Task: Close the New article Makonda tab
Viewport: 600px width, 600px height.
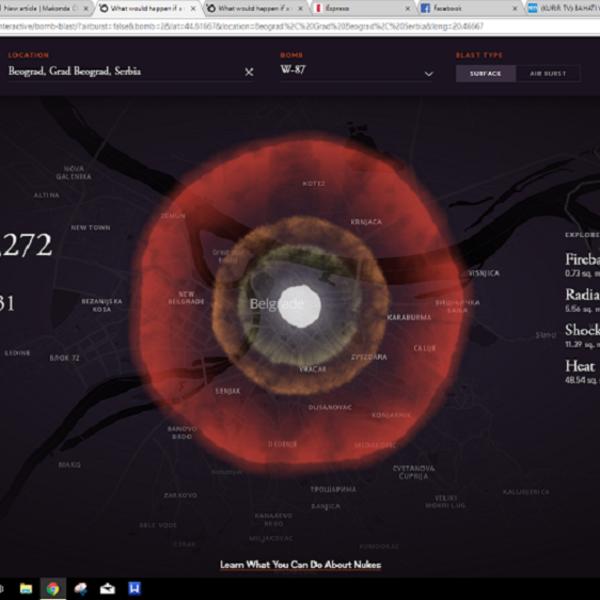Action: click(87, 8)
